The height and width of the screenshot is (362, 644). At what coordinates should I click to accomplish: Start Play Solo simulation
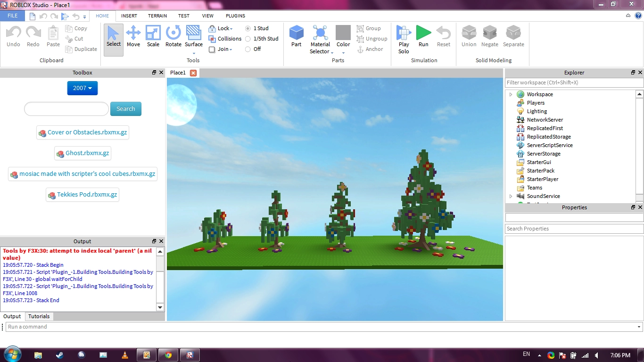pos(404,40)
